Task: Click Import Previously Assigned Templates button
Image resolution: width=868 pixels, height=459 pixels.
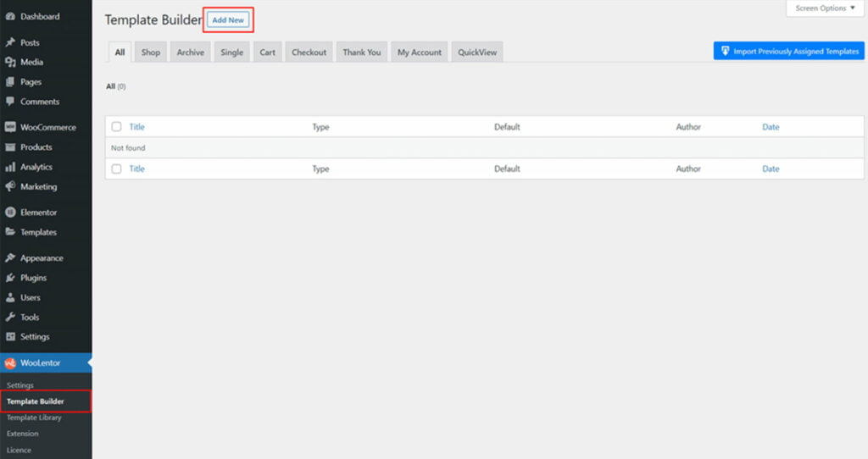Action: tap(789, 51)
